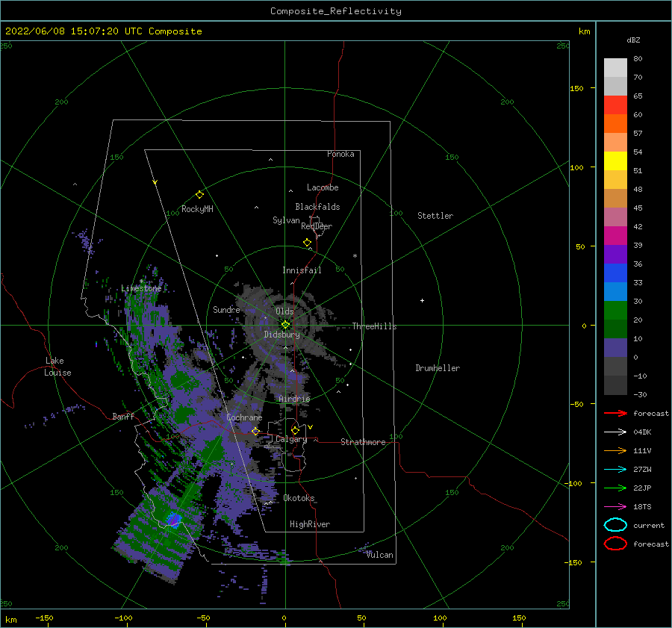Image resolution: width=672 pixels, height=628 pixels.
Task: Select the yellow 54 dBZ color swatch
Action: [x=615, y=161]
